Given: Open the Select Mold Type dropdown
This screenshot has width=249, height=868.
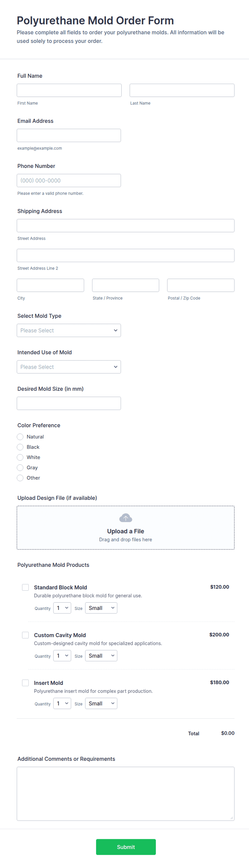Looking at the screenshot, I should [69, 330].
